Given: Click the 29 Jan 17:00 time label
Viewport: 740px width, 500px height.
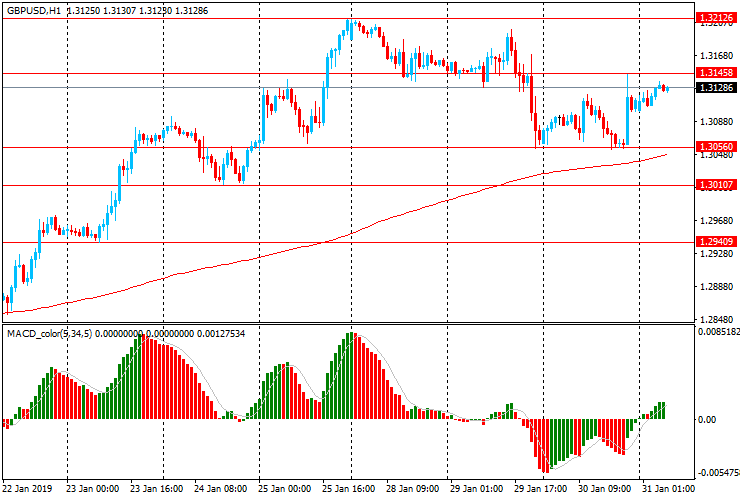Looking at the screenshot, I should [540, 488].
